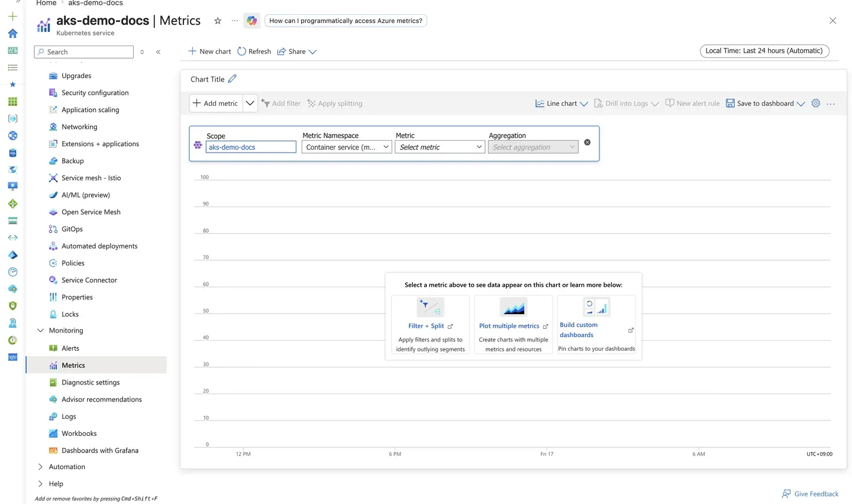
Task: Close the Metrics blade with the X
Action: [832, 21]
